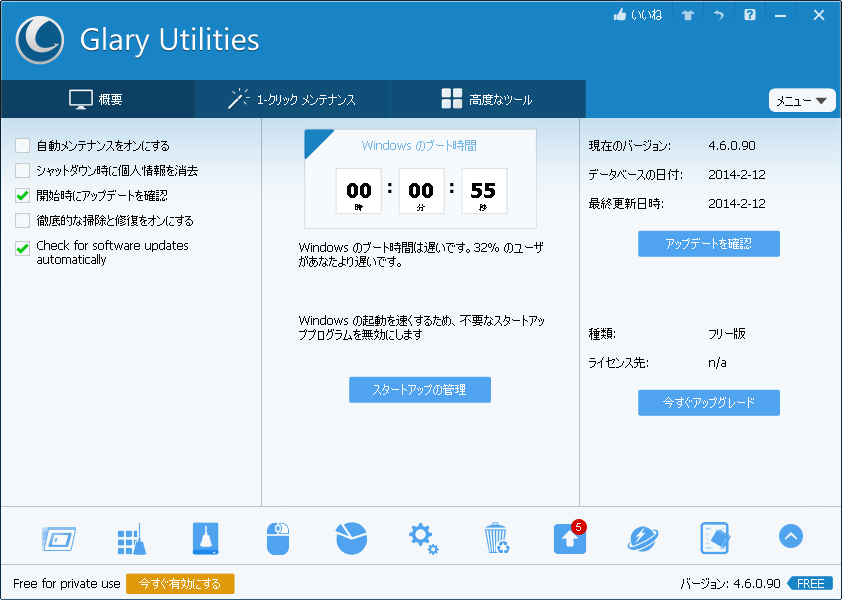Click the データベースの日付 value 2014-2-12
Viewport: 842px width, 600px height.
tap(737, 175)
